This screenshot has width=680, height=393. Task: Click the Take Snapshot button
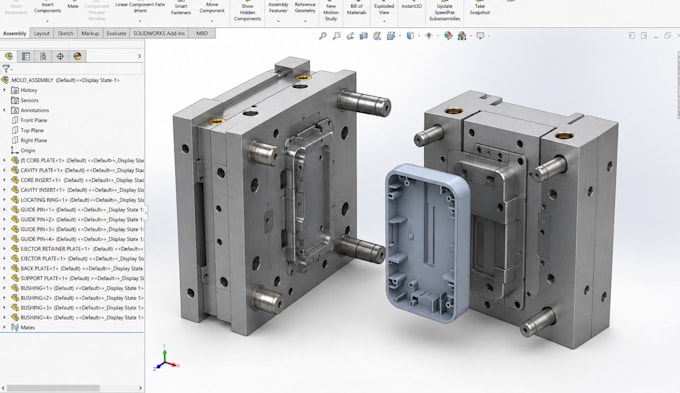click(480, 8)
